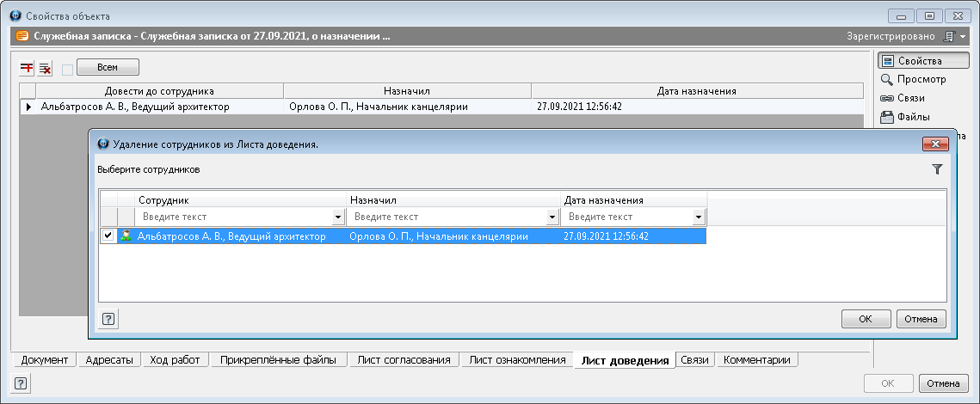This screenshot has height=404, width=980.
Task: Click the help icon in the deletion dialog
Action: coord(108,319)
